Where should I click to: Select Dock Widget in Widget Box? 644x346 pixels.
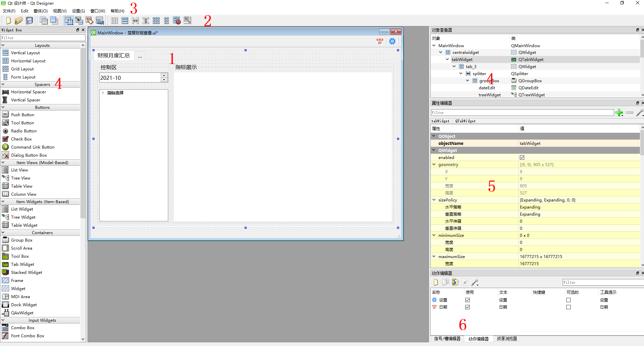pos(24,305)
